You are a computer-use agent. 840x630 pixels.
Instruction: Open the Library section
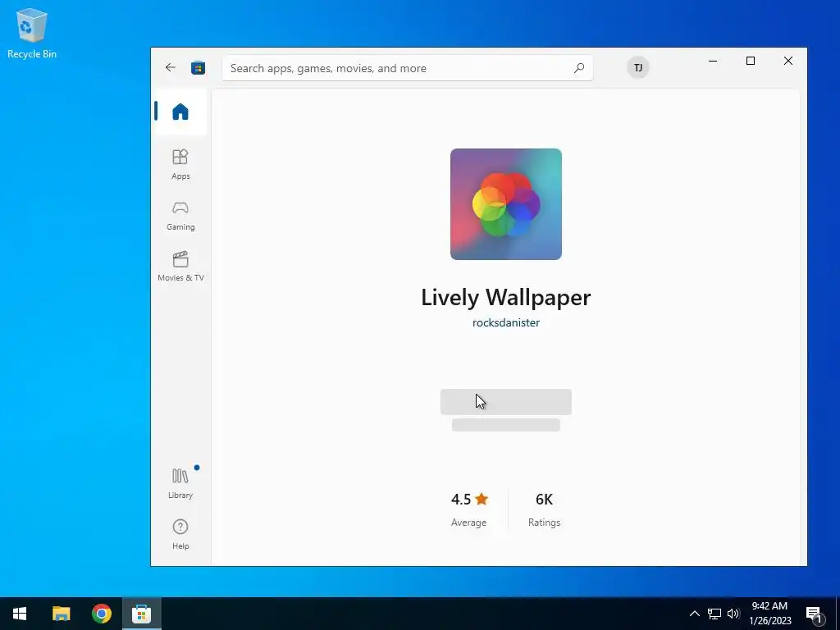click(180, 483)
